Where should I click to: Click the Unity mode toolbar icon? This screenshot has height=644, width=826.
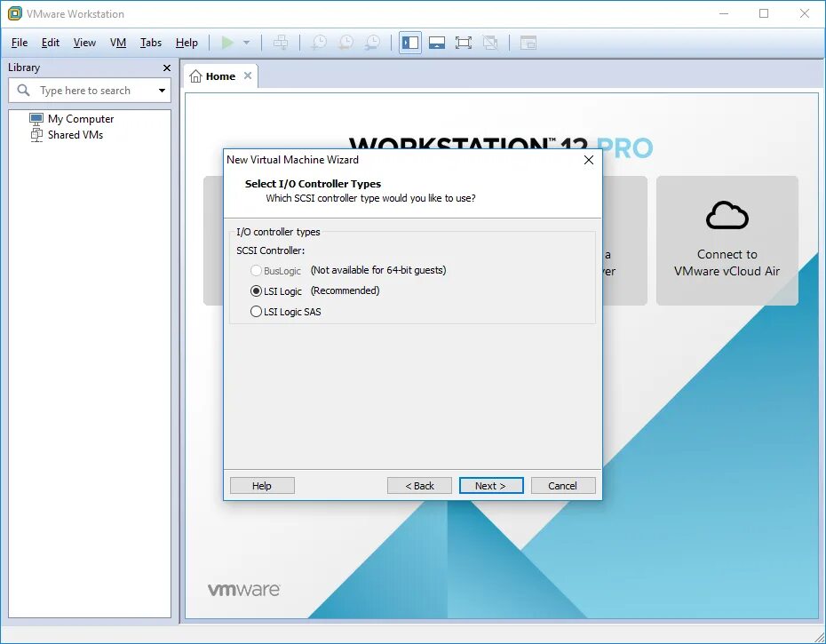[490, 43]
